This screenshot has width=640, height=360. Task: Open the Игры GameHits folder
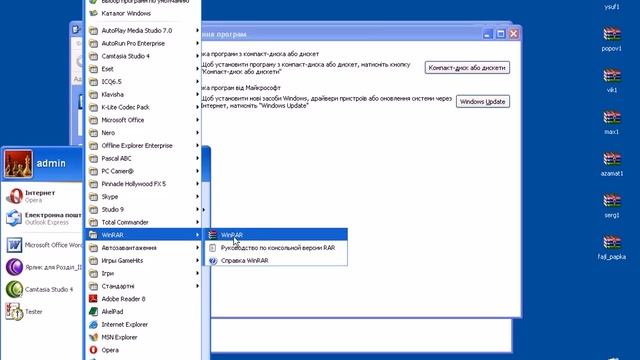coord(144,260)
